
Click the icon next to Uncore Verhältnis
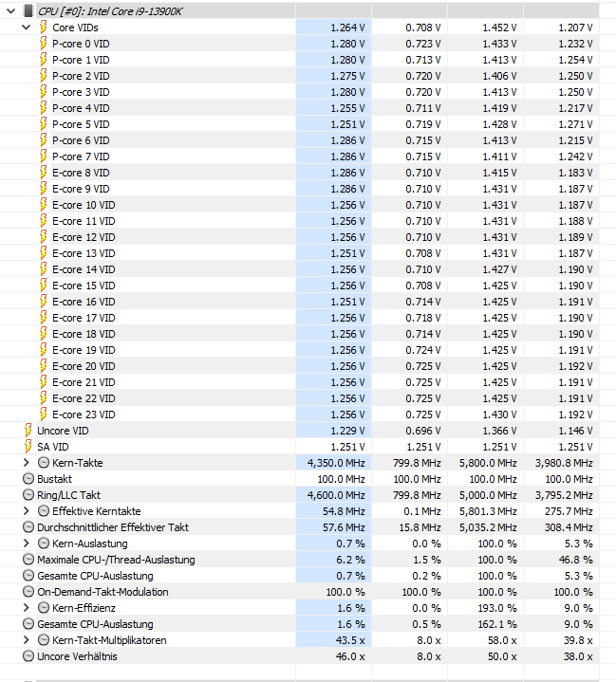pos(28,656)
